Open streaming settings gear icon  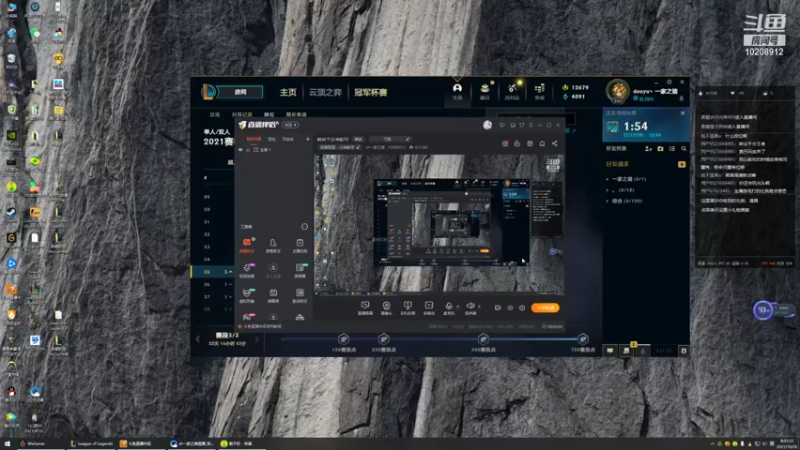pyautogui.click(x=522, y=308)
